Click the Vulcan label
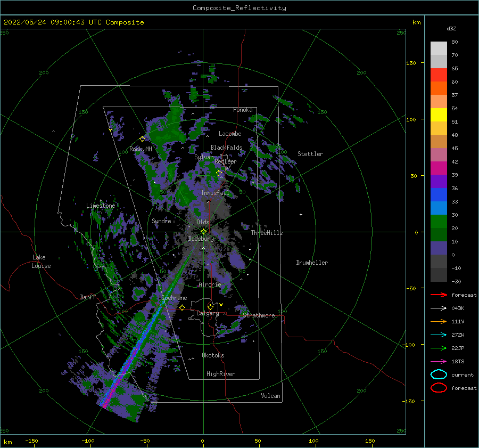The height and width of the screenshot is (448, 479). [271, 396]
